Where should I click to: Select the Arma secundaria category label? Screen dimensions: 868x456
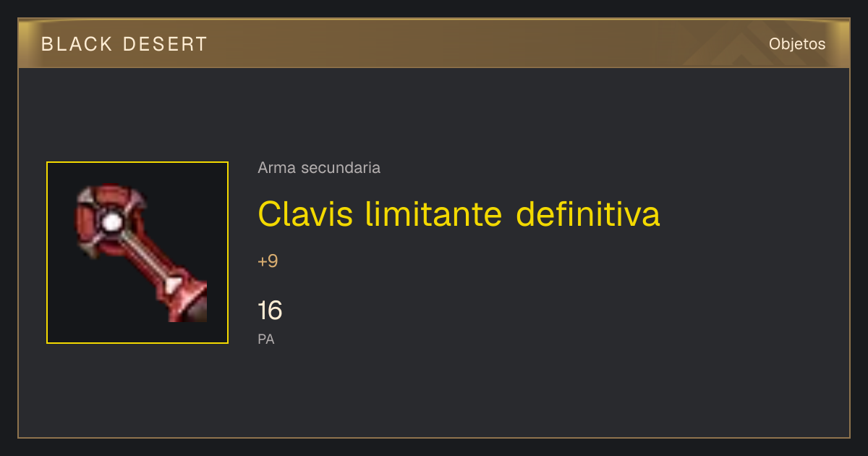pos(319,168)
